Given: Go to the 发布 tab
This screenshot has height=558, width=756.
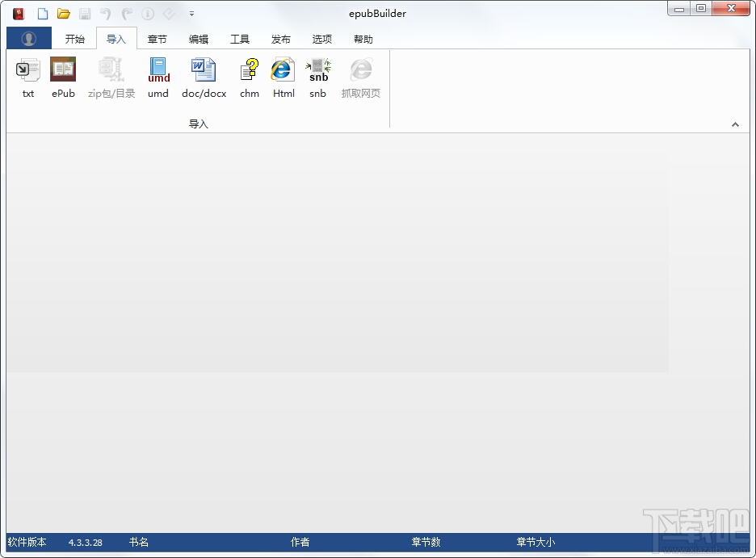Looking at the screenshot, I should (x=281, y=39).
